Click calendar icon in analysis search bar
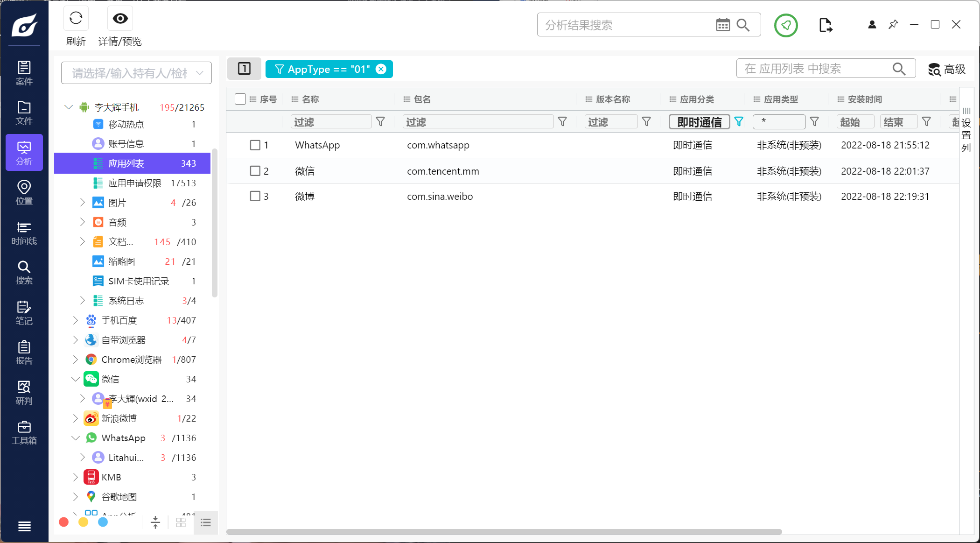This screenshot has width=980, height=543. coord(722,25)
